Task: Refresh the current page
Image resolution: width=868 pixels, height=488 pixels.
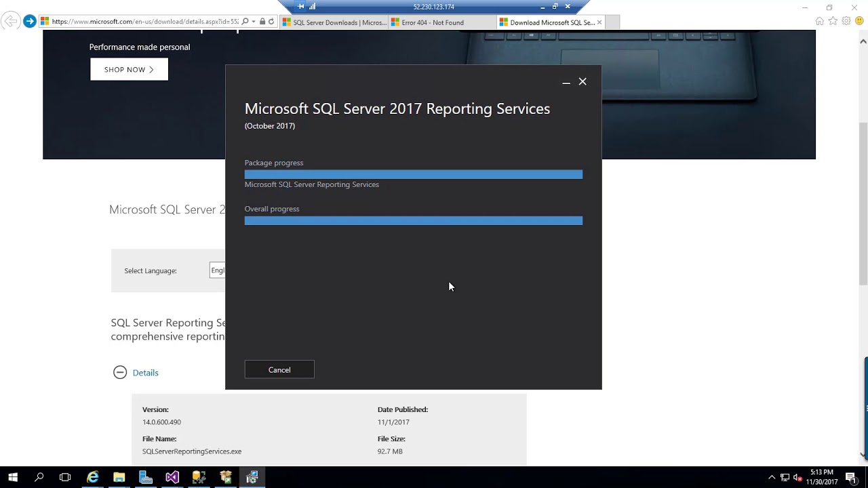Action: 271,22
